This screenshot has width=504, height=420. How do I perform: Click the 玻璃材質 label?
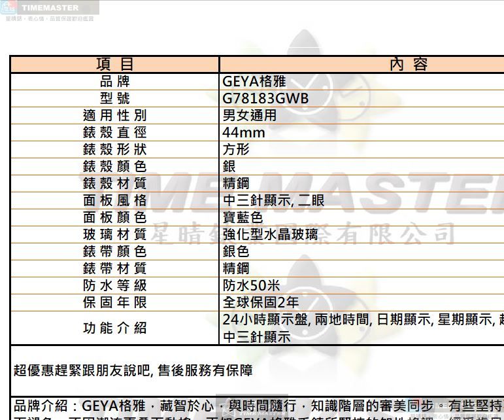(x=115, y=235)
